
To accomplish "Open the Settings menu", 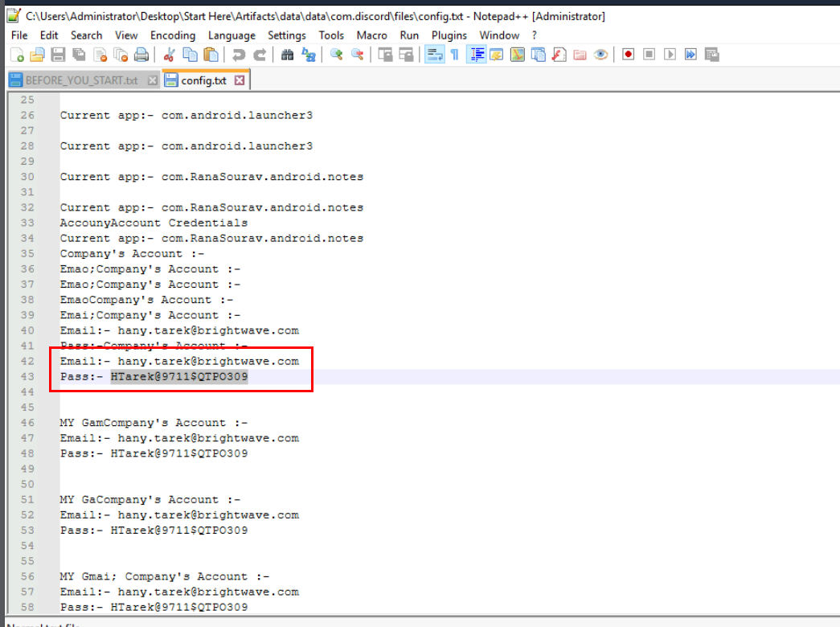I will click(x=287, y=35).
